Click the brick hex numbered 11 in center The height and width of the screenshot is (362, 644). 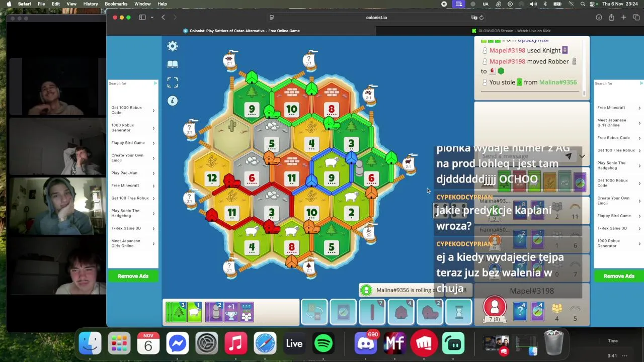(x=292, y=171)
